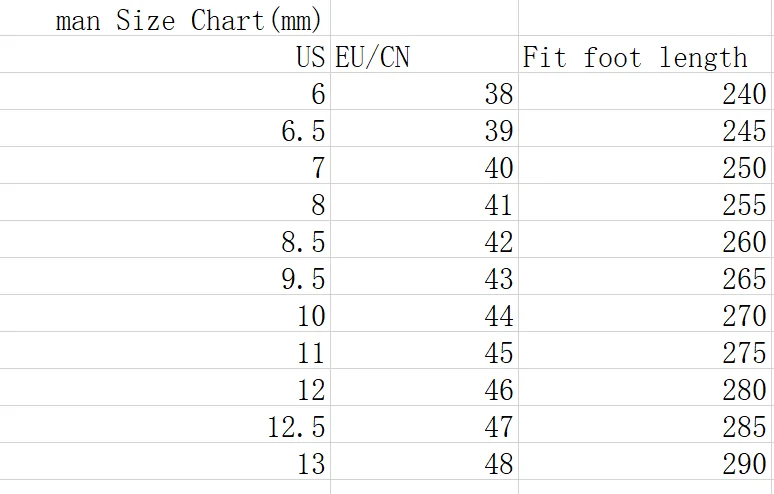This screenshot has width=774, height=494.
Task: Click the cell with EU size 48
Action: coord(425,461)
